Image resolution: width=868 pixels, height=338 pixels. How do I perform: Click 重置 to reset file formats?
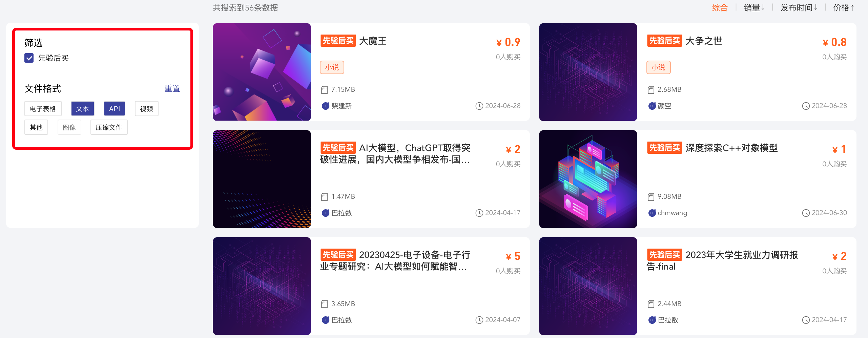point(172,88)
